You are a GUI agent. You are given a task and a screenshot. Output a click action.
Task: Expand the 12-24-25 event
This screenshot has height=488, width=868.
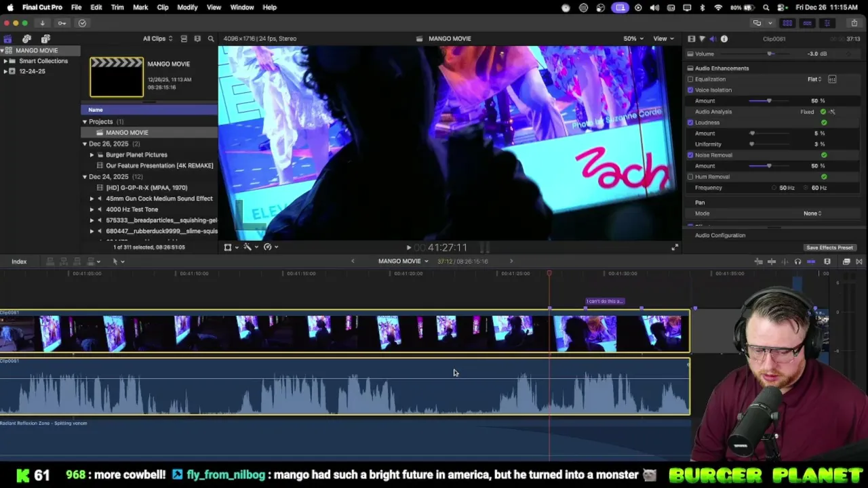(x=5, y=71)
